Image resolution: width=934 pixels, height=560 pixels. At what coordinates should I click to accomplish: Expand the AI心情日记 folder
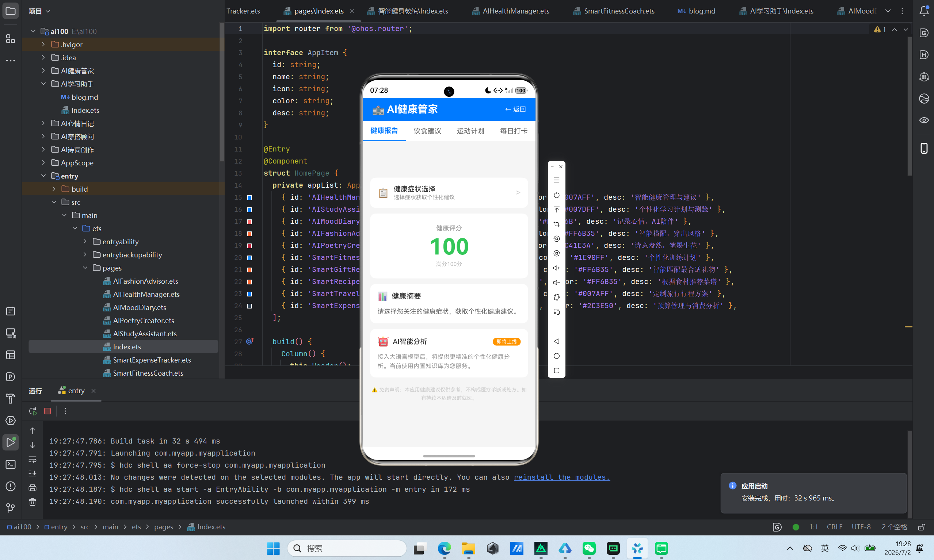[43, 123]
